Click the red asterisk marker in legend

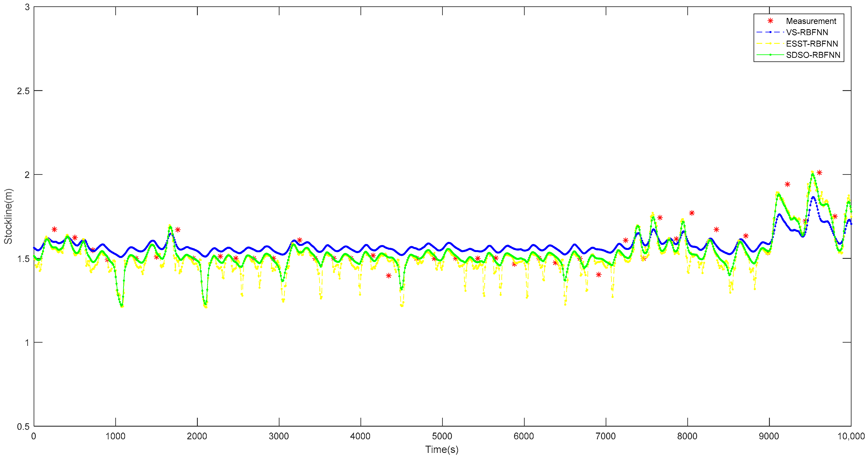coord(770,21)
